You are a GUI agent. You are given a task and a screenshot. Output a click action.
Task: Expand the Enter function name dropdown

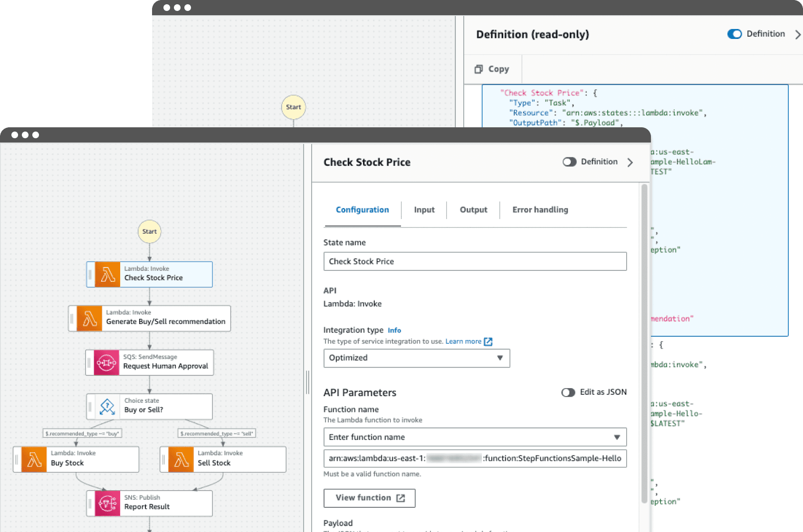pos(474,437)
